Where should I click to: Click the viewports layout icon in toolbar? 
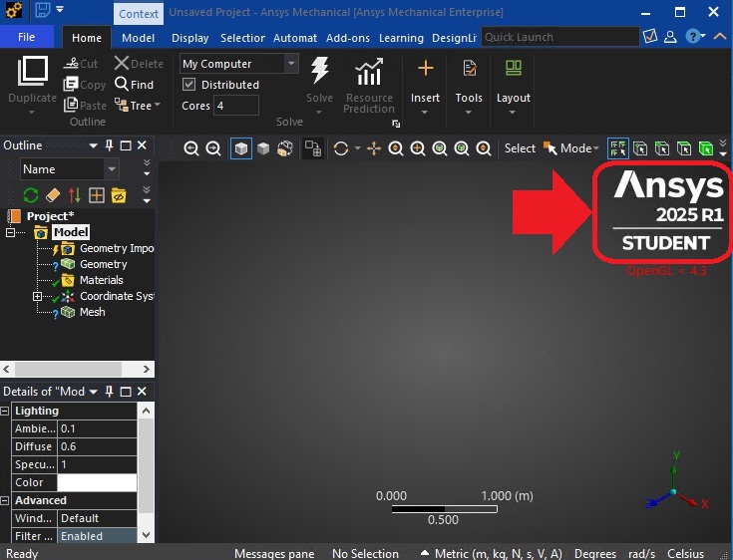click(313, 148)
